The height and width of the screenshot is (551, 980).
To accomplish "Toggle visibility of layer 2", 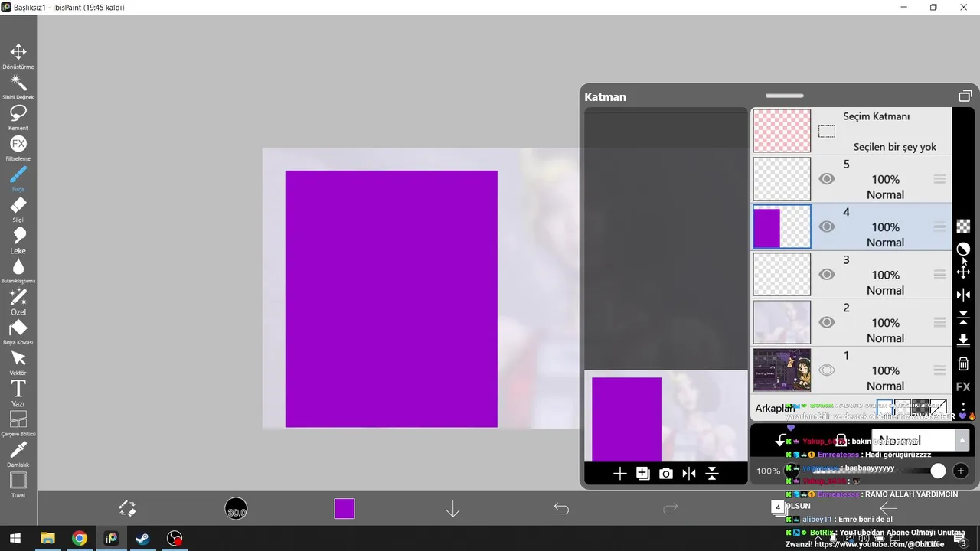I will [x=826, y=322].
